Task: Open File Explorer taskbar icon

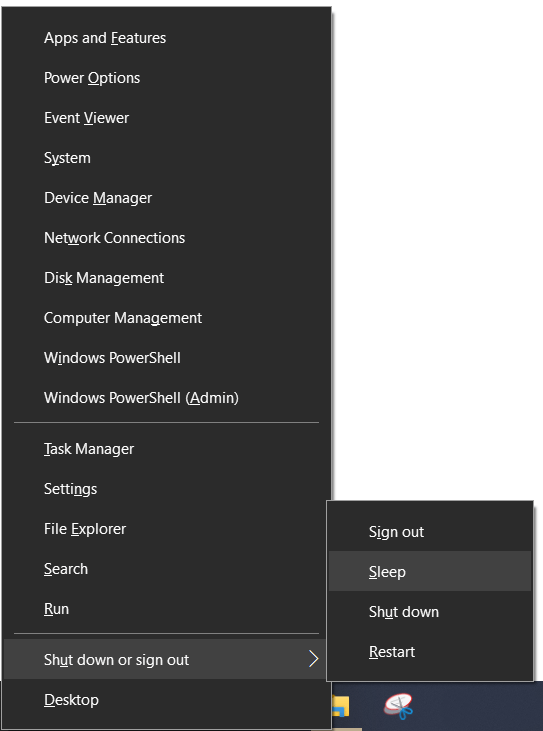Action: [340, 706]
